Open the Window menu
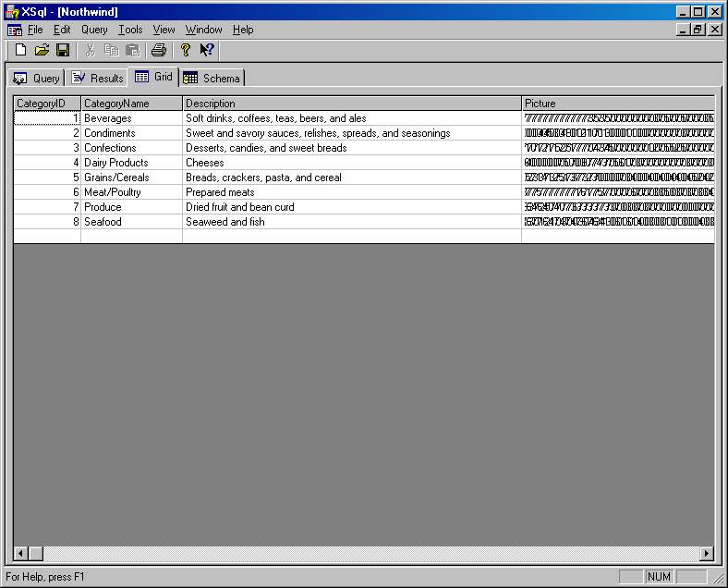 (204, 30)
